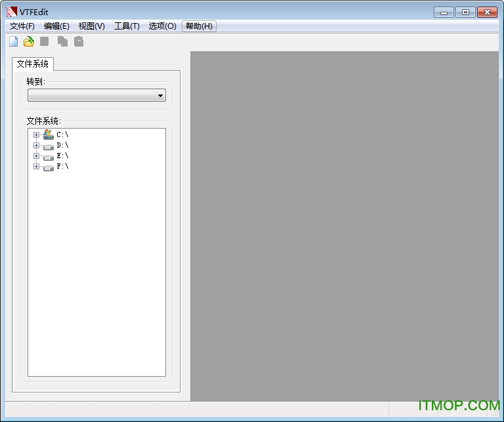
Task: Select the E:\ drive icon
Action: [x=49, y=158]
